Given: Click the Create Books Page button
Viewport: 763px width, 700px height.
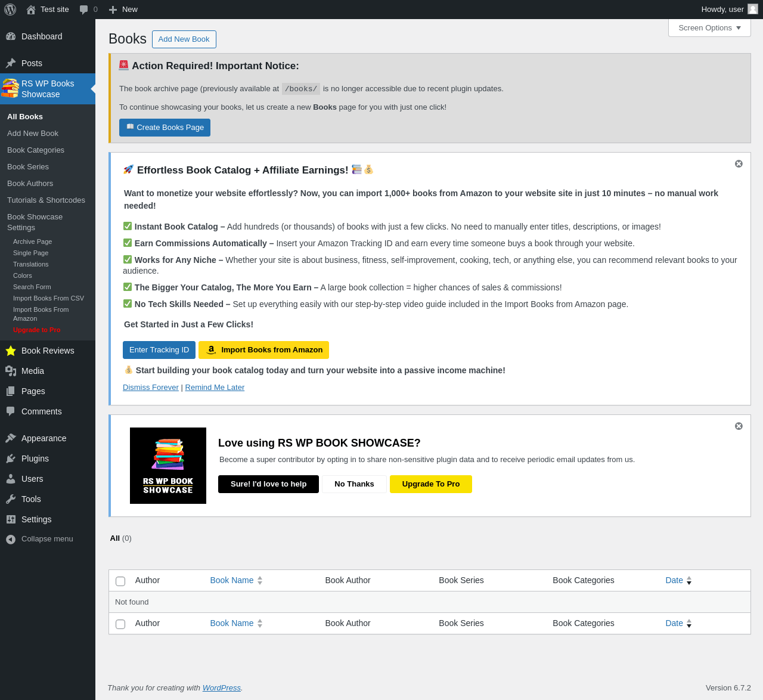Looking at the screenshot, I should [x=165, y=128].
